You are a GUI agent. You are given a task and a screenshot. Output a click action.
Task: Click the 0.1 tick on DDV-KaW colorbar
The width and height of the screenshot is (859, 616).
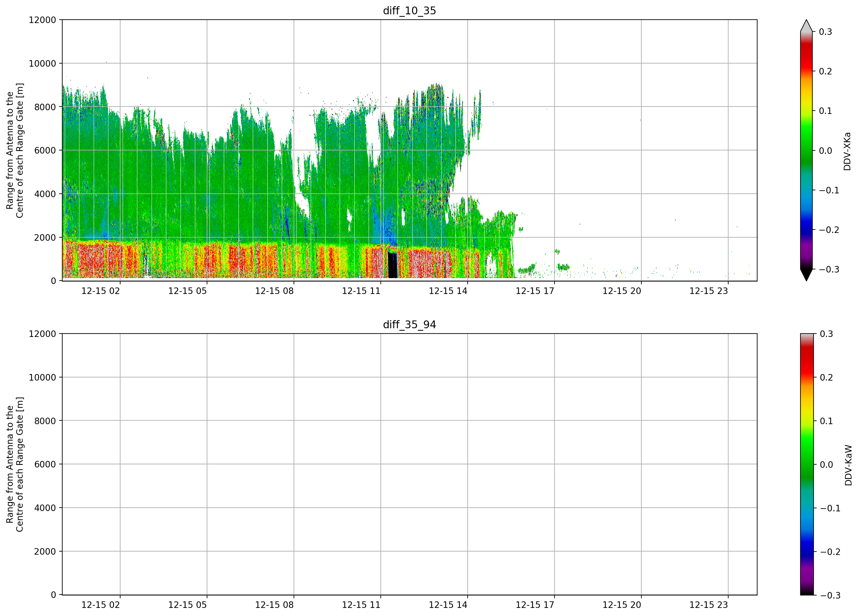[826, 421]
